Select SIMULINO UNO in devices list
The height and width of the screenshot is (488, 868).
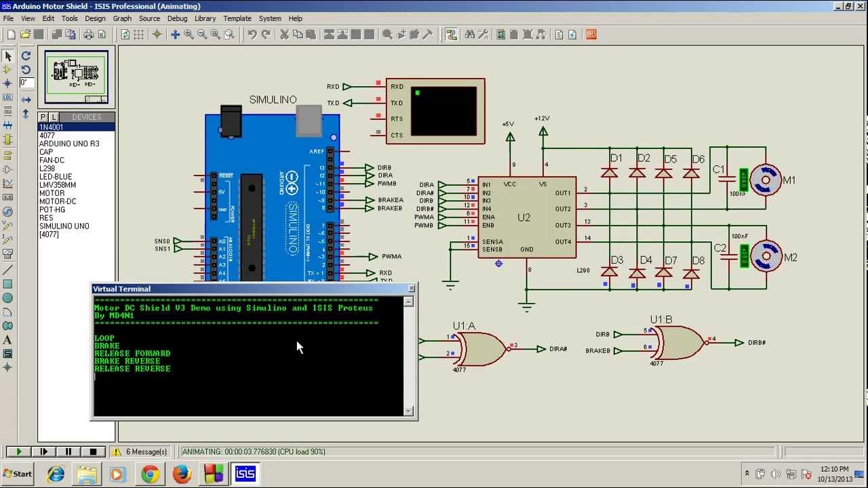(76, 226)
